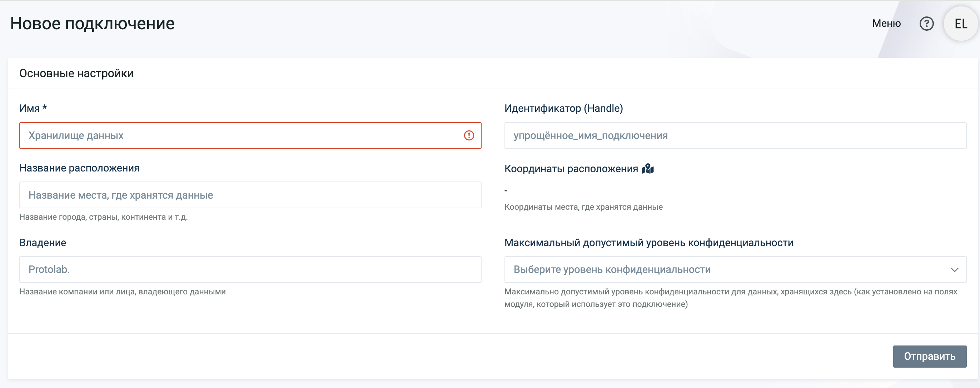Click the coordinates dash placeholder value
980x388 pixels.
pos(506,190)
